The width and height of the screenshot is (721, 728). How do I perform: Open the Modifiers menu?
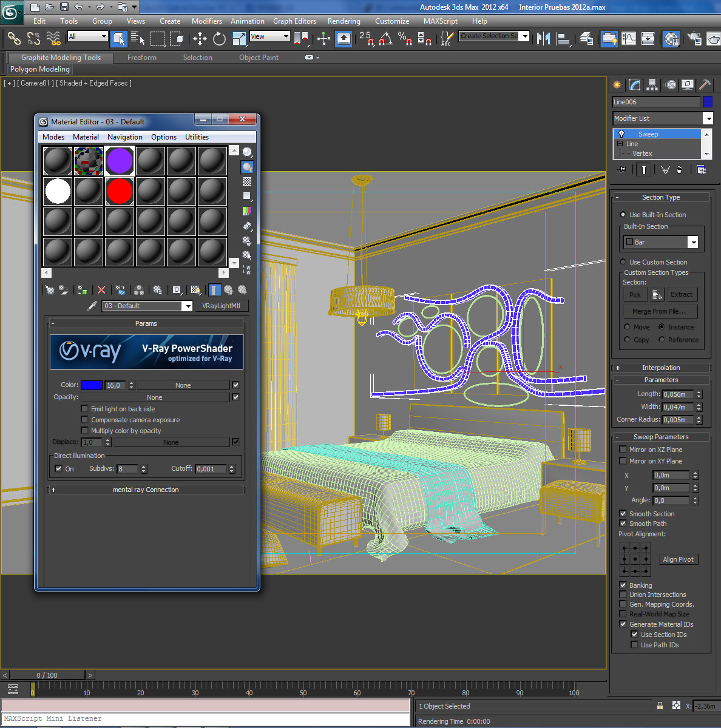(x=206, y=21)
